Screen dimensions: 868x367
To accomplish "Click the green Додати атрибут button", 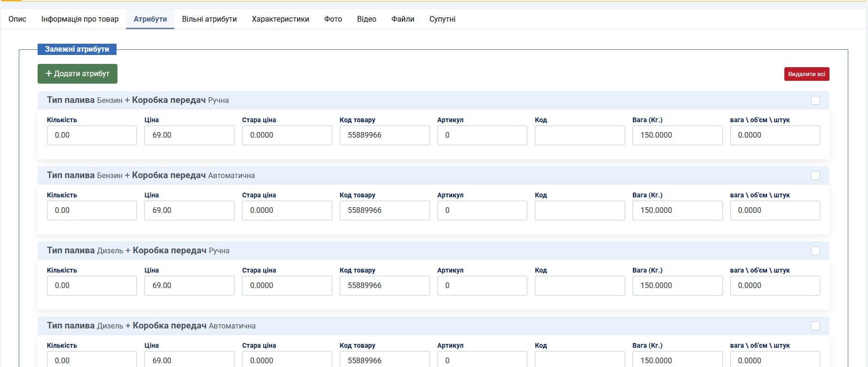I will [78, 74].
